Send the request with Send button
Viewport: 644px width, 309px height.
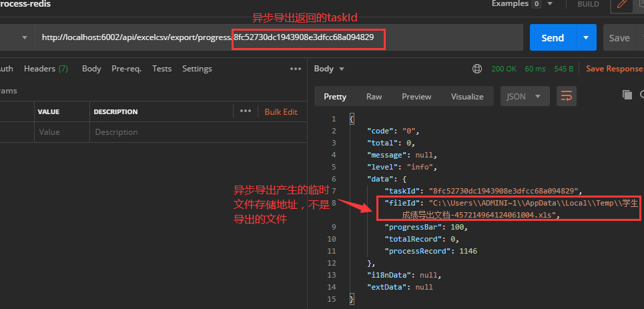(x=552, y=38)
